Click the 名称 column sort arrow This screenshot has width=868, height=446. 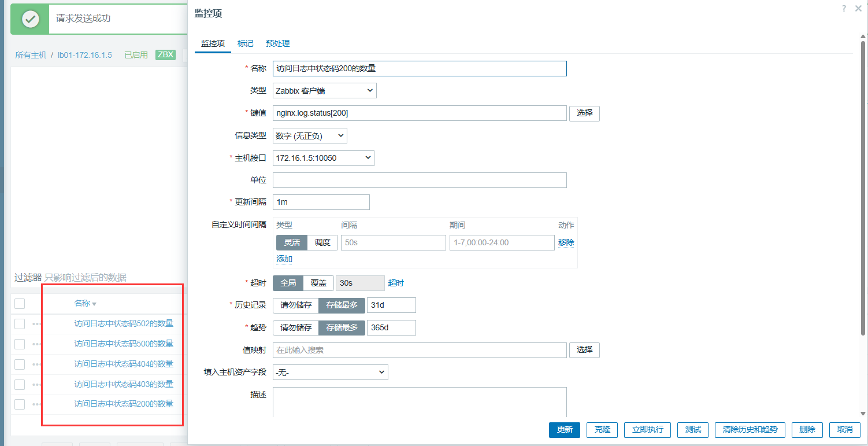tap(94, 304)
